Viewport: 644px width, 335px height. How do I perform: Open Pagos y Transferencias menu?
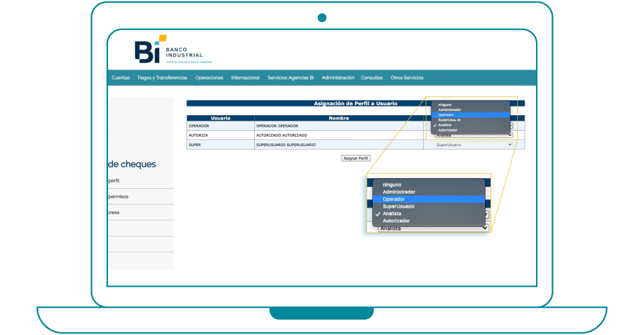162,78
